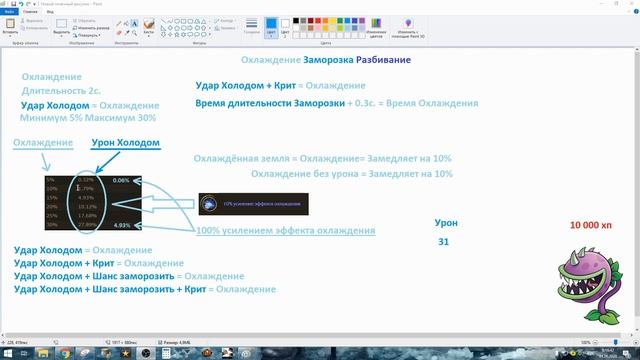Click the Redo arrow in title bar
This screenshot has height=360, width=640.
coord(28,4)
